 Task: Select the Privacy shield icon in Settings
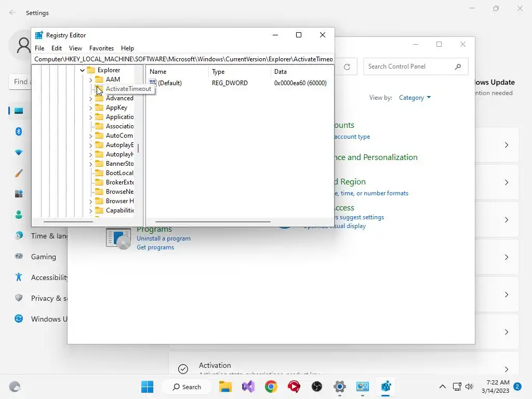[x=19, y=298]
